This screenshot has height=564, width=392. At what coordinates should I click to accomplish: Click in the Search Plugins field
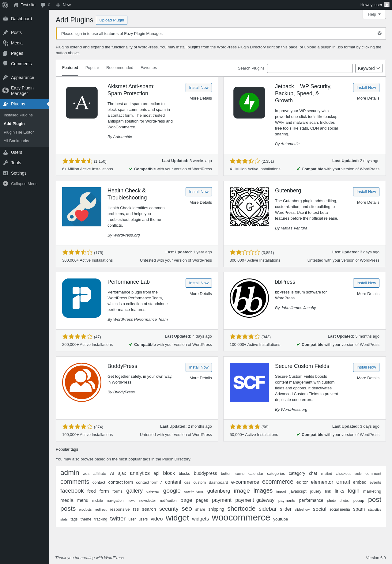point(310,68)
